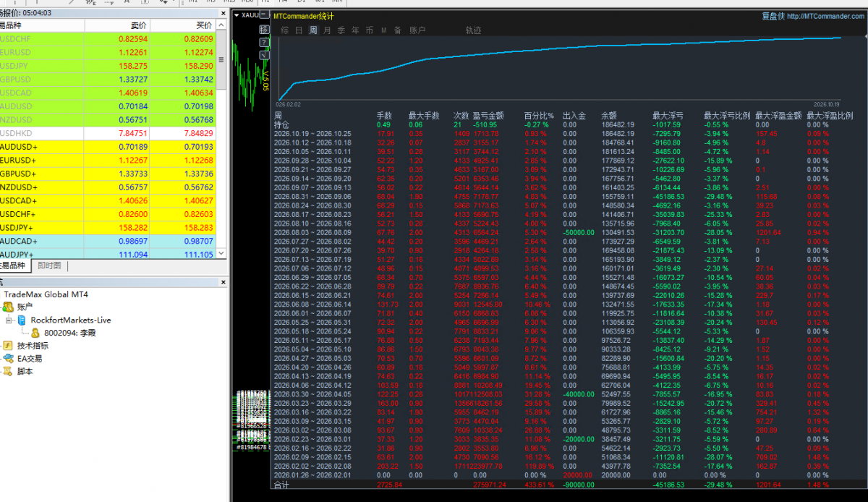Select the 综 summary statistics tab
The image size is (868, 502).
285,30
